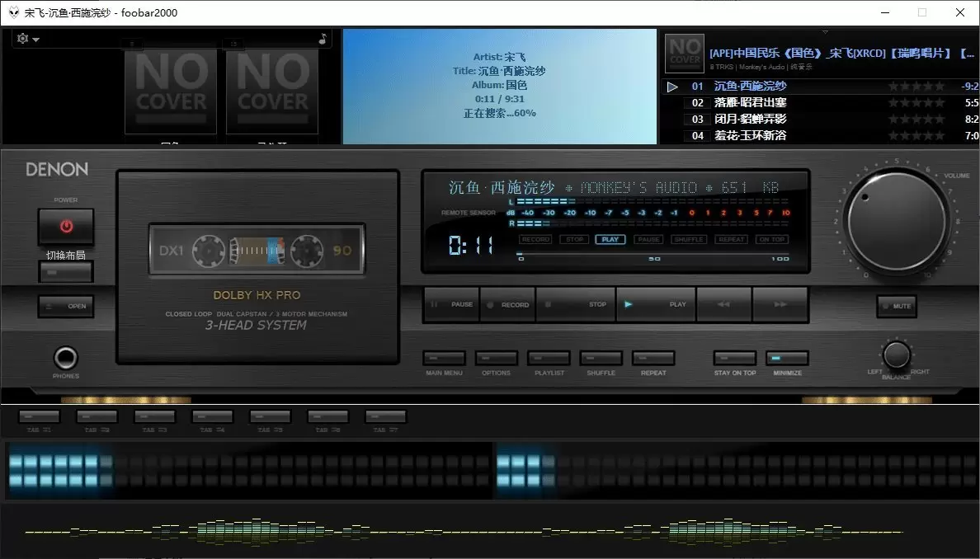This screenshot has height=559, width=980.
Task: Toggle the MUTE button
Action: click(896, 306)
